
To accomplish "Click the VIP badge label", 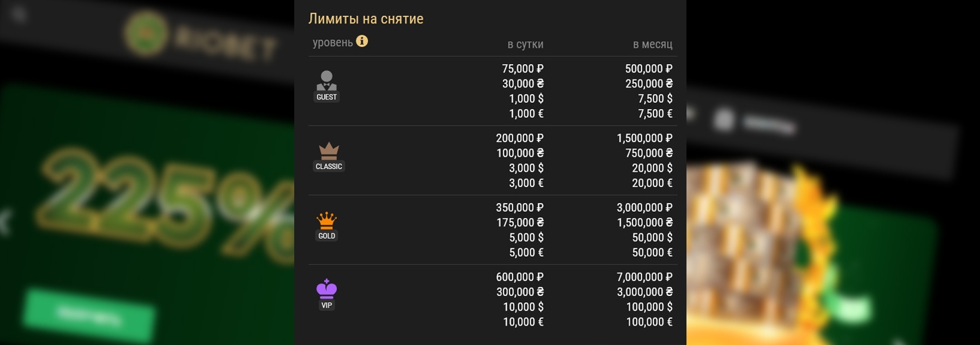I will pos(327,305).
